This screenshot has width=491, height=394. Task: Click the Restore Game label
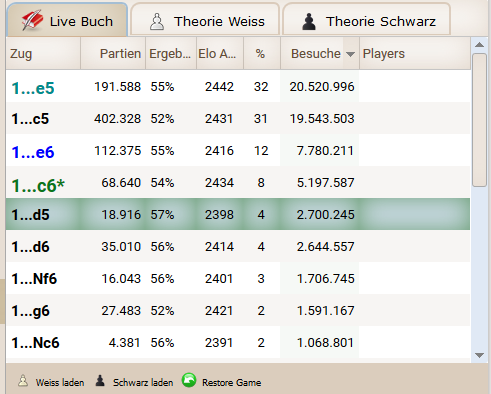(232, 383)
